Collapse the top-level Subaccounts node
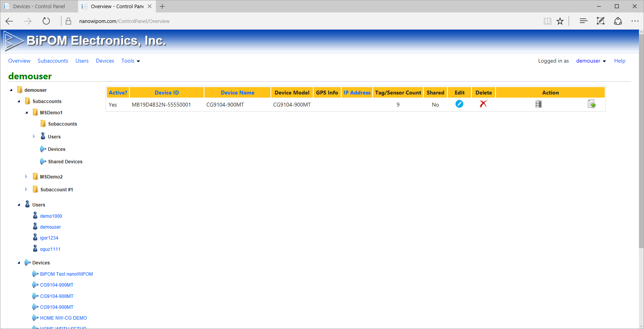This screenshot has width=644, height=329. tap(19, 101)
